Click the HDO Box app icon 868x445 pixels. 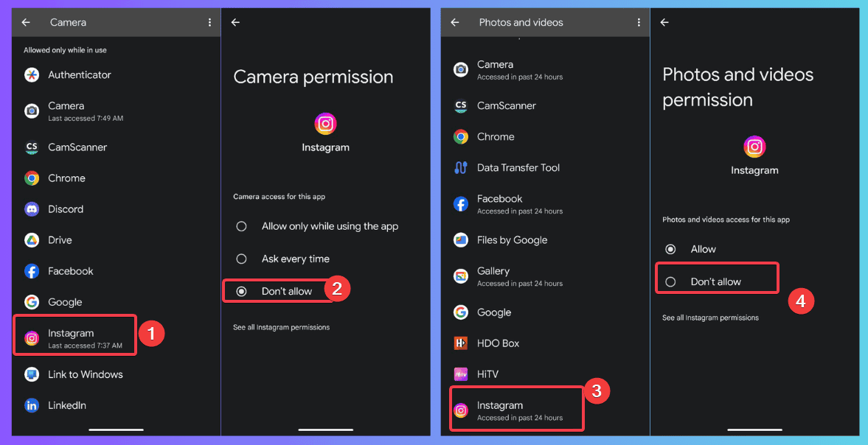(x=460, y=343)
